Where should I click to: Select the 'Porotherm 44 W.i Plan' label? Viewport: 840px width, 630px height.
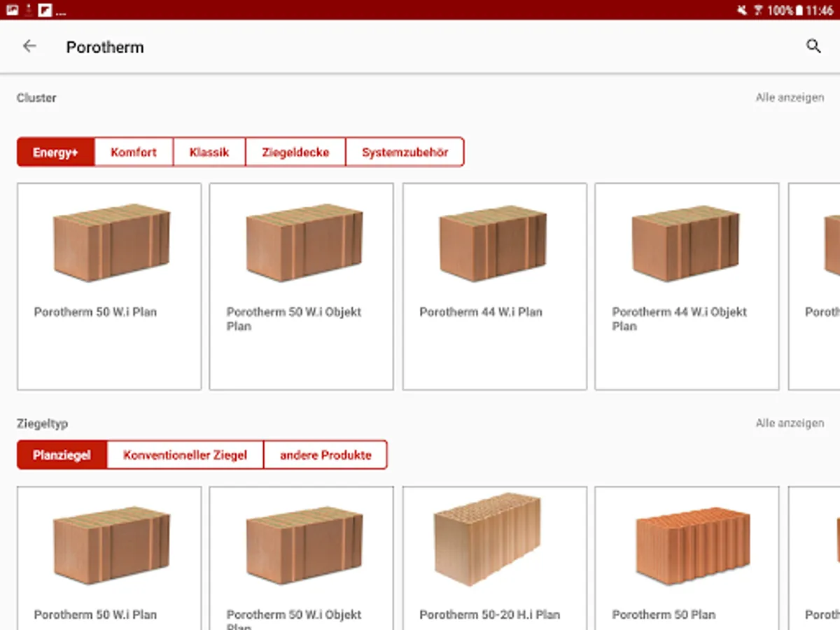(481, 312)
